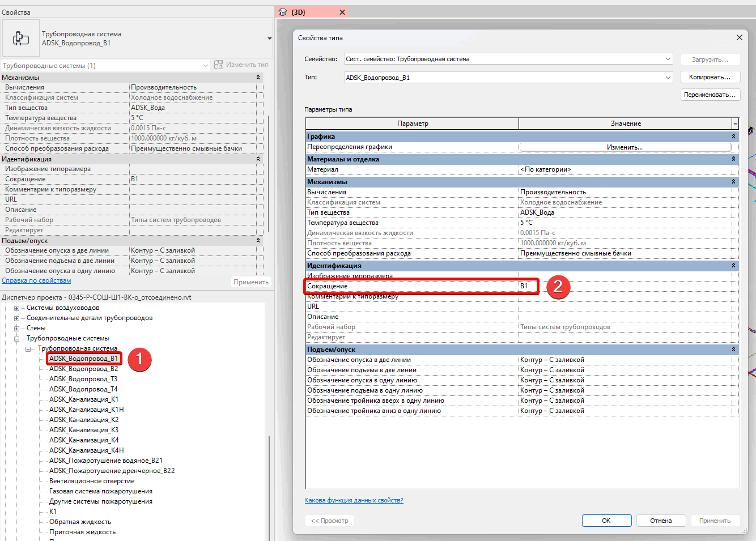Select Приточная жидкость in the tree
Screen dimensions: 756x541
(82, 532)
